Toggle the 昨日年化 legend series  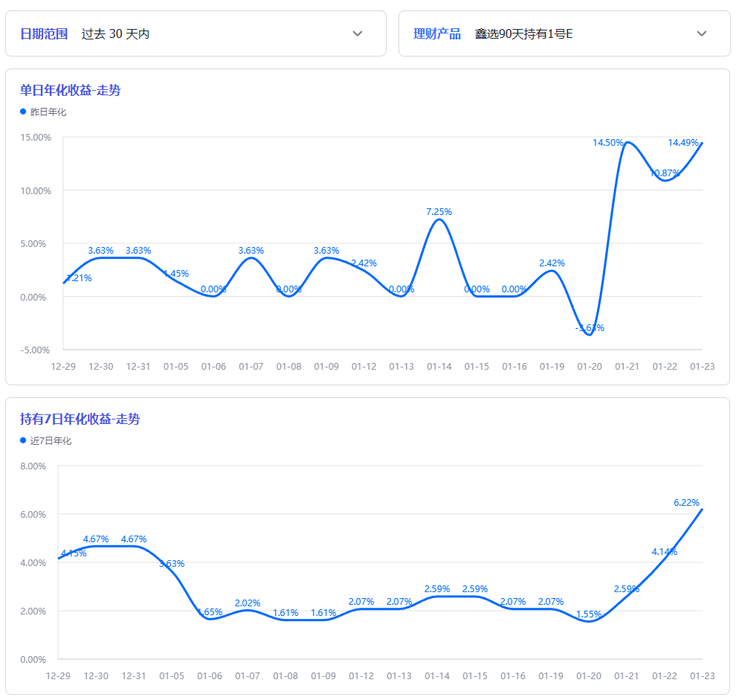pos(48,112)
